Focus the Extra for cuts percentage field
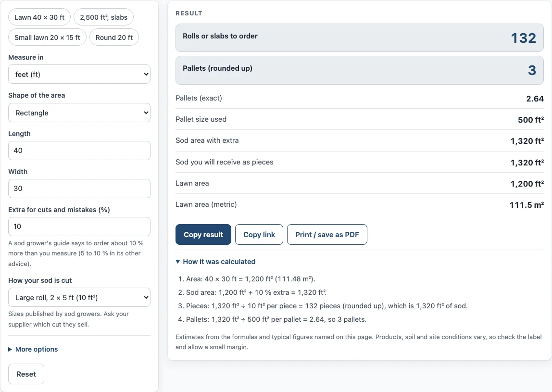The image size is (552, 392). [x=79, y=227]
